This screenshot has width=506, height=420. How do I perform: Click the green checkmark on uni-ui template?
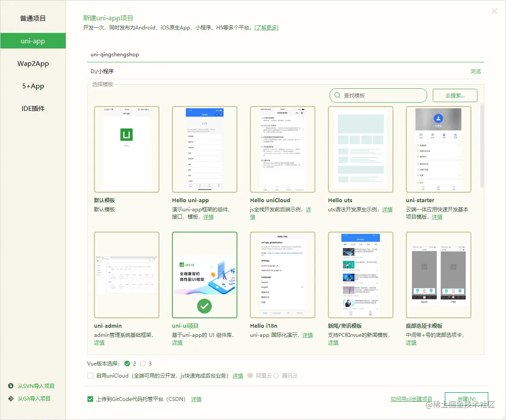coord(204,306)
